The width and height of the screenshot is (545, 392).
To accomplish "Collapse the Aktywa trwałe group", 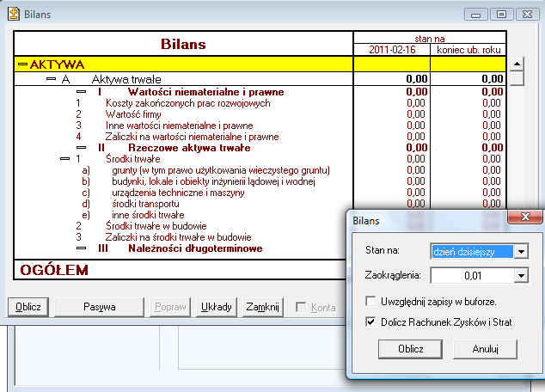I will click(51, 79).
